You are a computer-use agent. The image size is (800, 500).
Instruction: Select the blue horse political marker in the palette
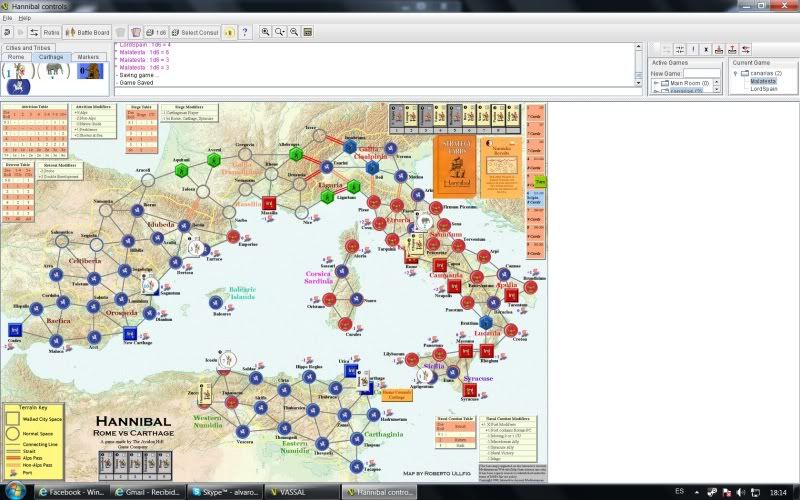[x=18, y=87]
